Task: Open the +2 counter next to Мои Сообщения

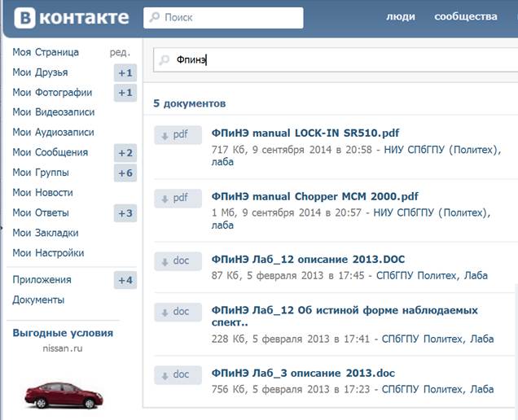Action: [x=125, y=153]
